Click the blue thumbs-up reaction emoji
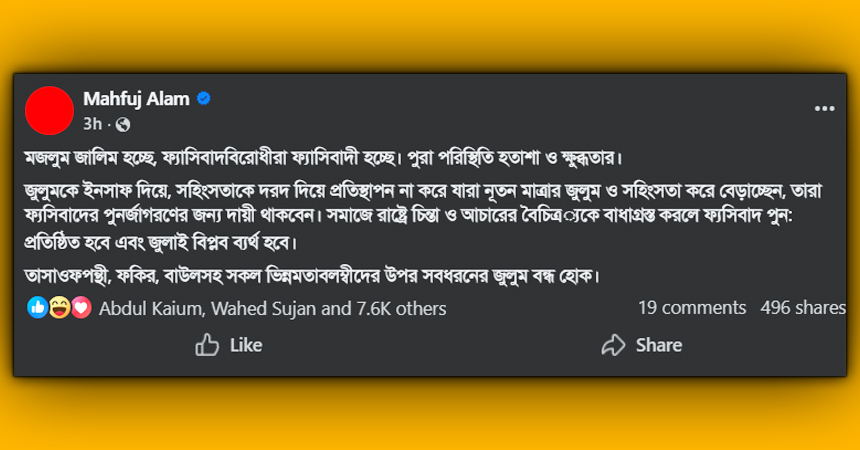This screenshot has height=450, width=860. click(39, 308)
